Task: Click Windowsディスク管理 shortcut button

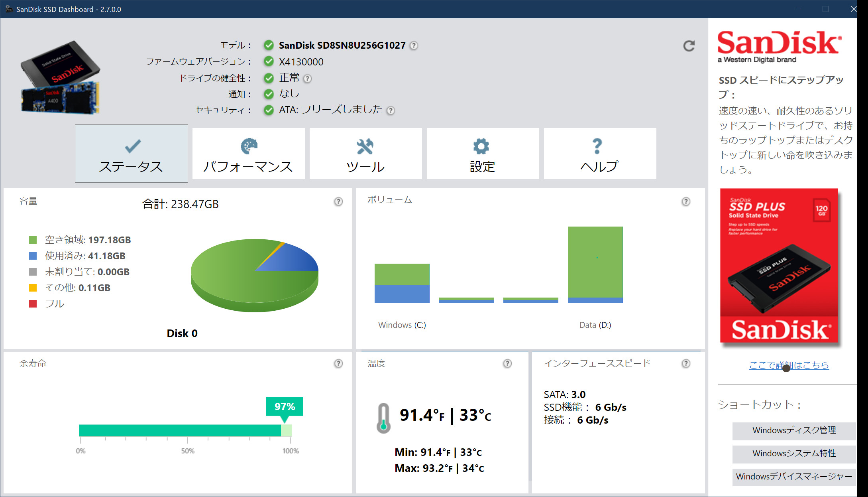Action: coord(794,430)
